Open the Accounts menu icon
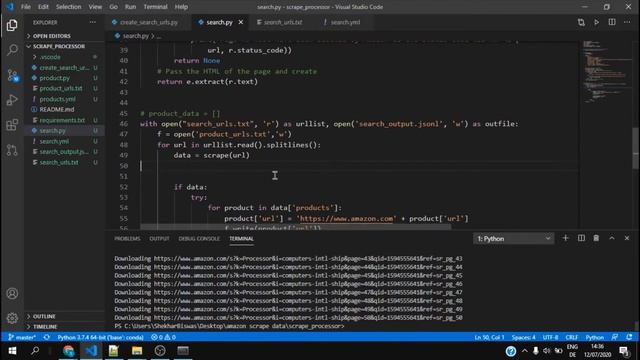The image size is (640, 360). [12, 293]
